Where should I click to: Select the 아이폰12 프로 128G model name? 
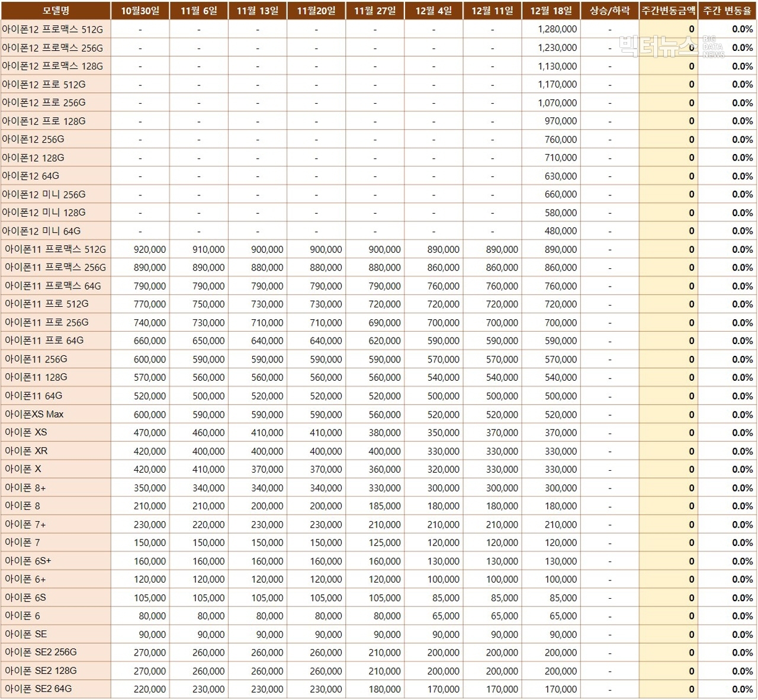point(44,121)
